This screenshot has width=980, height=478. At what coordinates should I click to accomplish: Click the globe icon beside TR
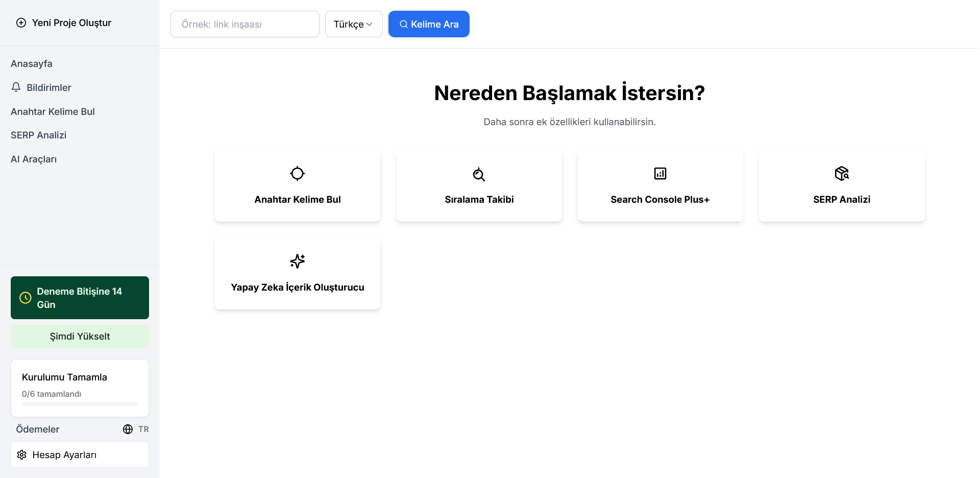(x=127, y=429)
